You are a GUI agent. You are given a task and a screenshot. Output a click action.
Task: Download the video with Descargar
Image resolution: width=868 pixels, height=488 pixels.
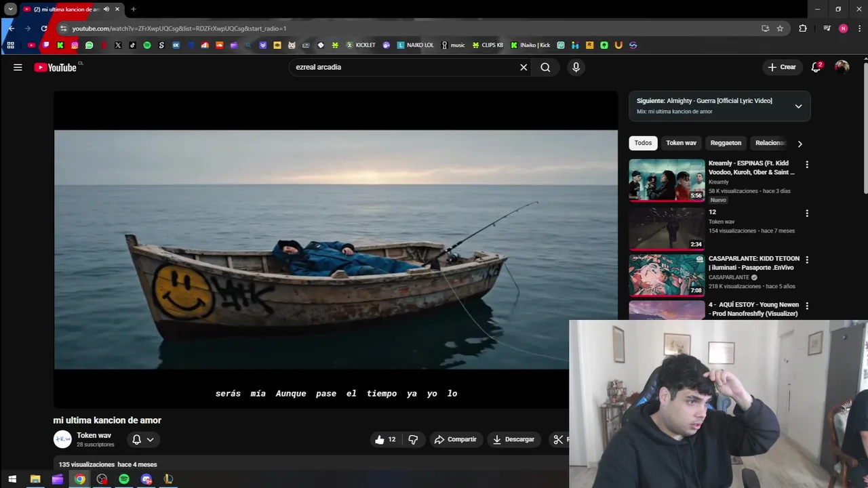[513, 439]
